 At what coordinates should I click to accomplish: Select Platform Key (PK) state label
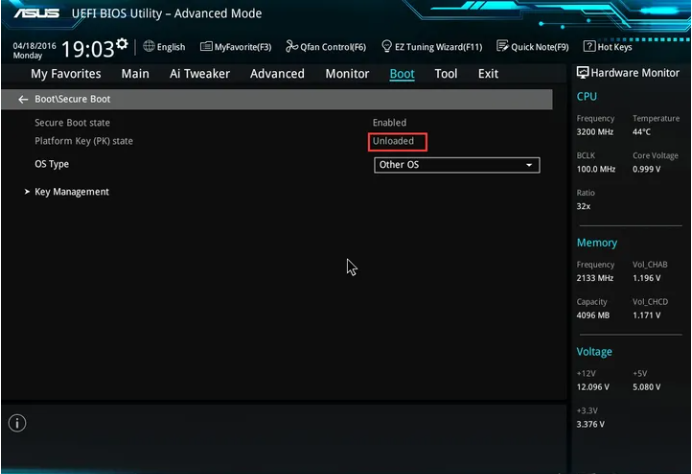point(84,141)
